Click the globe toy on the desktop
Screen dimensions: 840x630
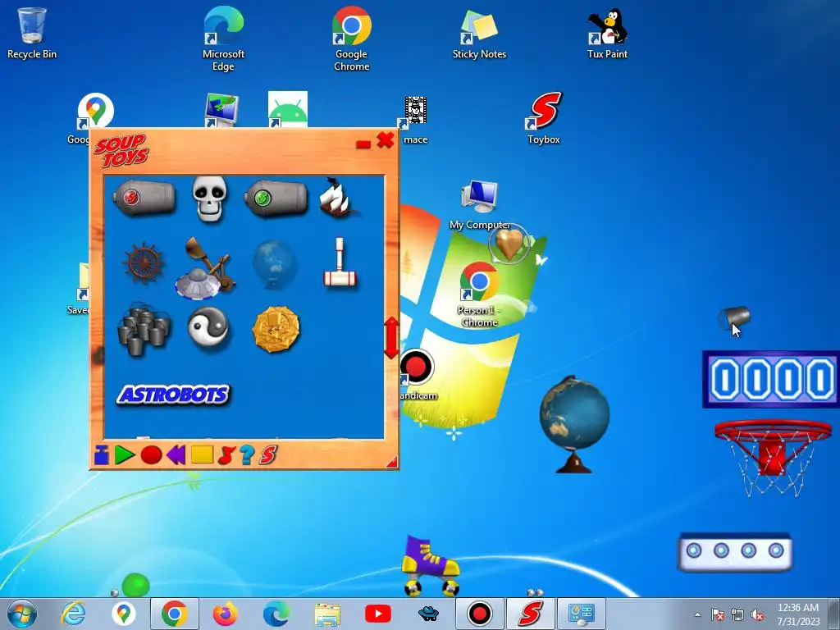[574, 424]
